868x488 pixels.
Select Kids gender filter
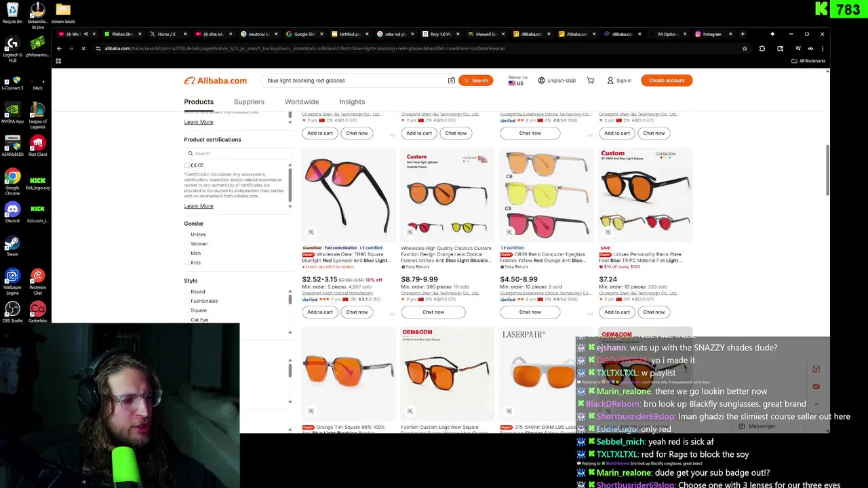pos(187,263)
